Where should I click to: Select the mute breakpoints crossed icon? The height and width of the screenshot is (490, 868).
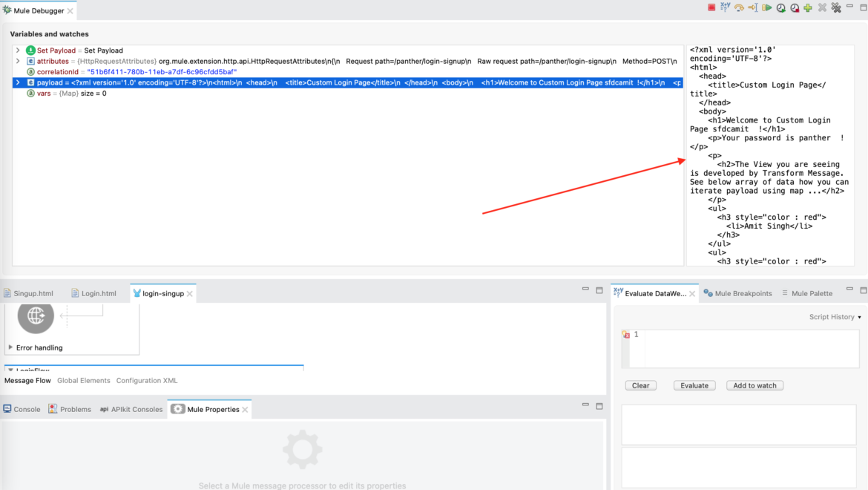[835, 7]
